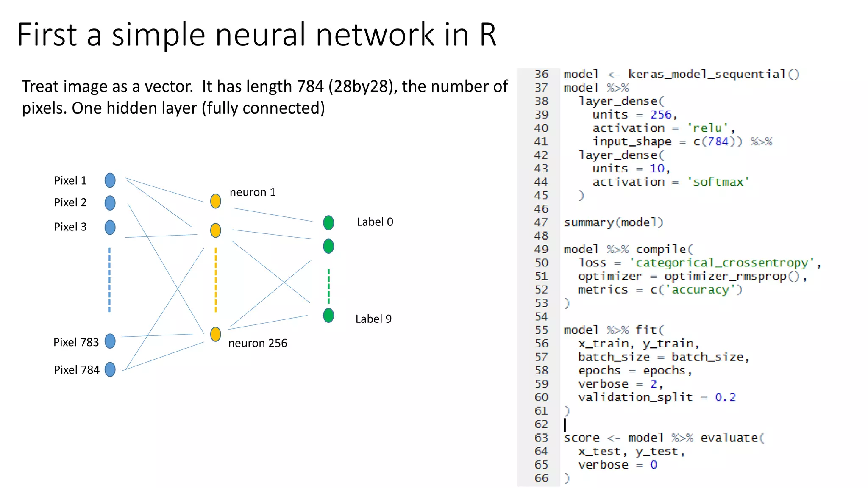Click the green Label 0 node

point(328,222)
